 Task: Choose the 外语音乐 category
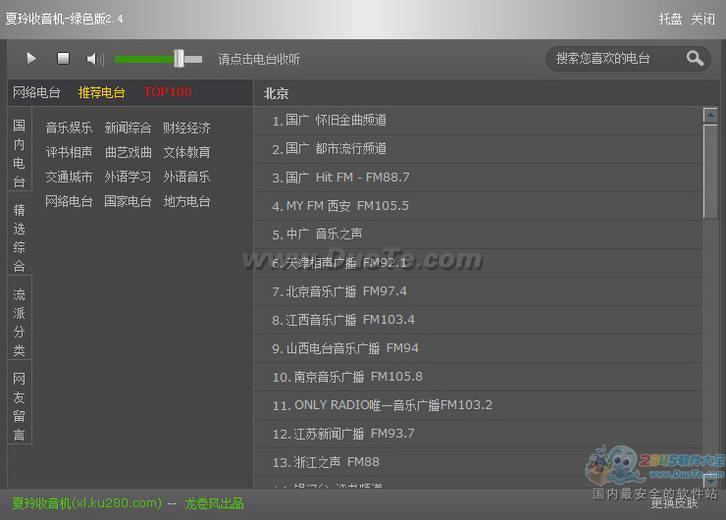click(187, 176)
